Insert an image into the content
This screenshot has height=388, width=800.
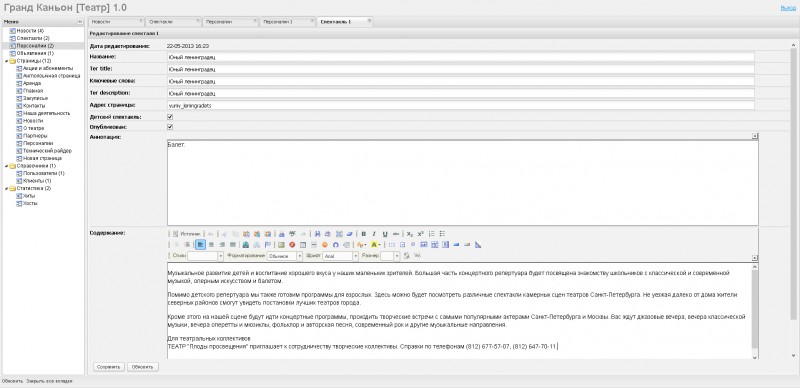tap(281, 245)
